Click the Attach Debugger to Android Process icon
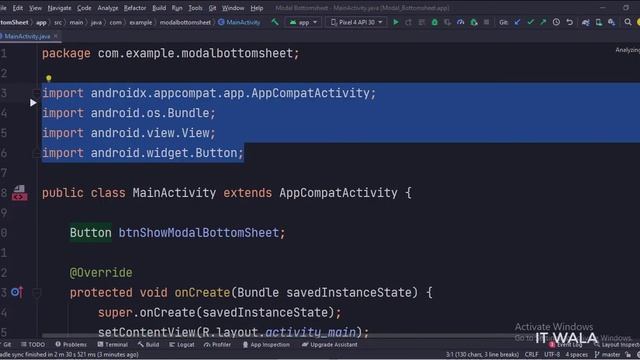Image resolution: width=640 pixels, height=360 pixels. click(x=474, y=22)
